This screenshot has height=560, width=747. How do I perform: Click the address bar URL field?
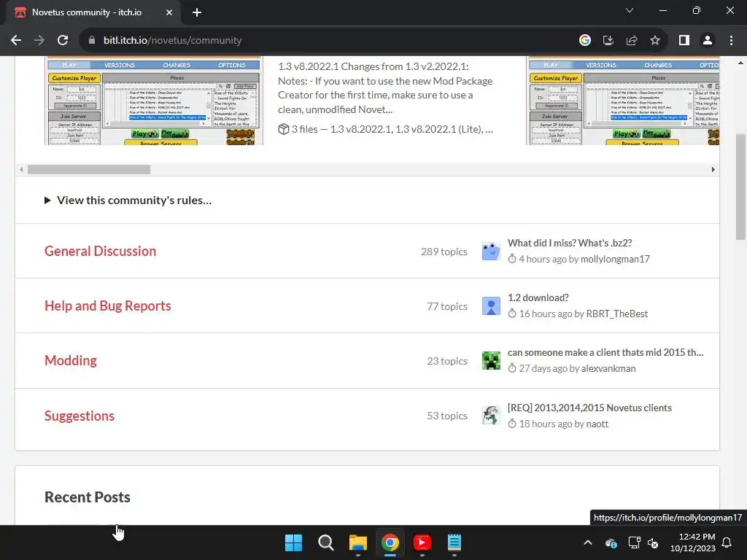click(329, 41)
